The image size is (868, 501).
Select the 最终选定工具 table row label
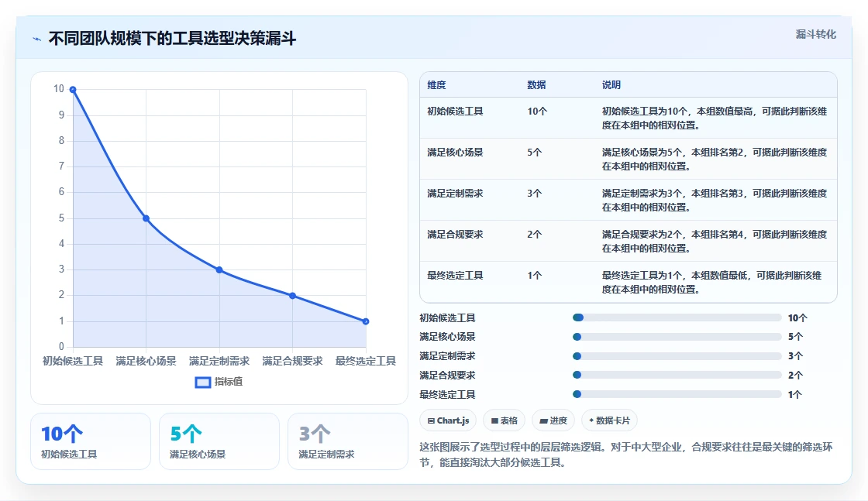(455, 276)
